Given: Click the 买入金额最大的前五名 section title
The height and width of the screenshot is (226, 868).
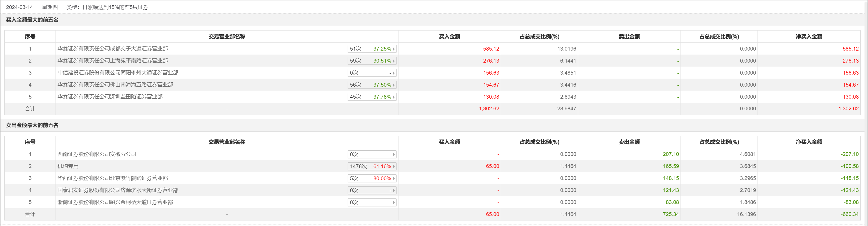Looking at the screenshot, I should [x=32, y=20].
